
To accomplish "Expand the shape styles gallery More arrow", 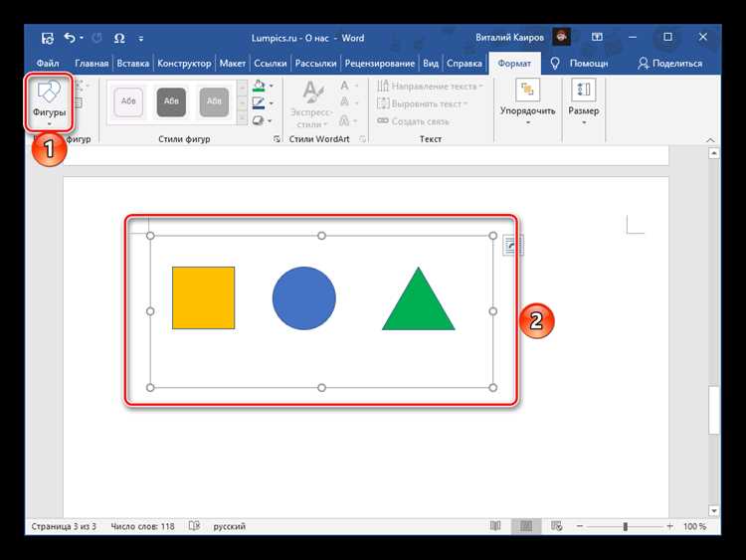I will coord(243,117).
